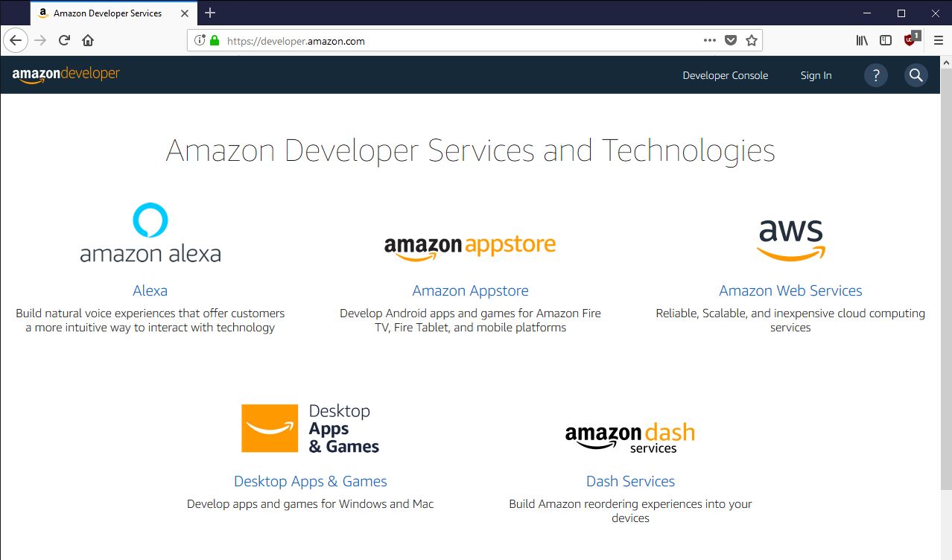Click the URL address bar field
The image size is (952, 560).
[462, 41]
